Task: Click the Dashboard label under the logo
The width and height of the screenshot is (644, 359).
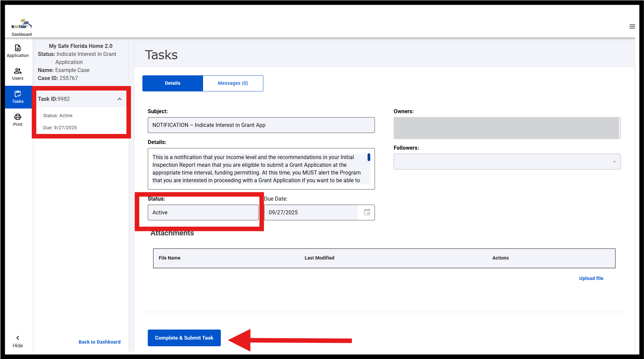Action: (22, 34)
